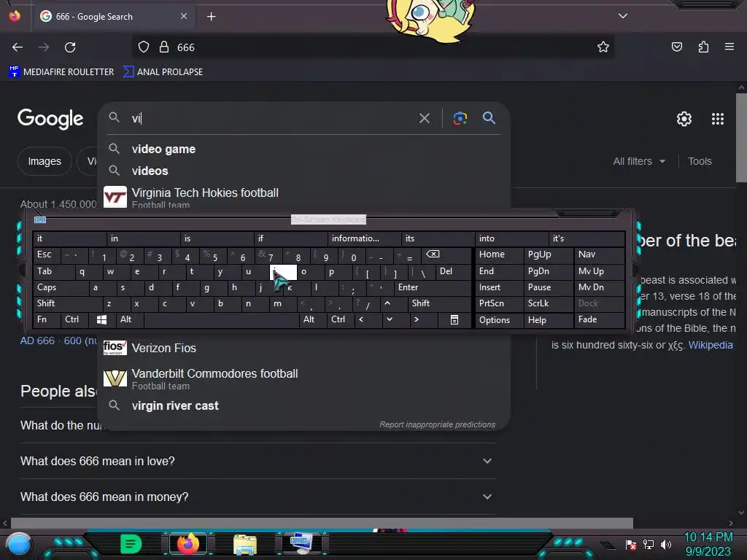
Task: Open the volume speaker tray icon
Action: pyautogui.click(x=666, y=544)
